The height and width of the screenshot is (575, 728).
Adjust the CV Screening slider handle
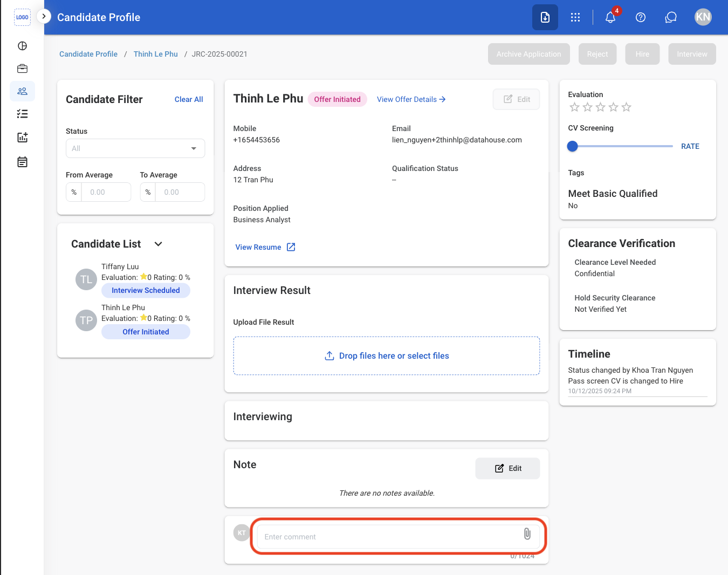pyautogui.click(x=573, y=146)
